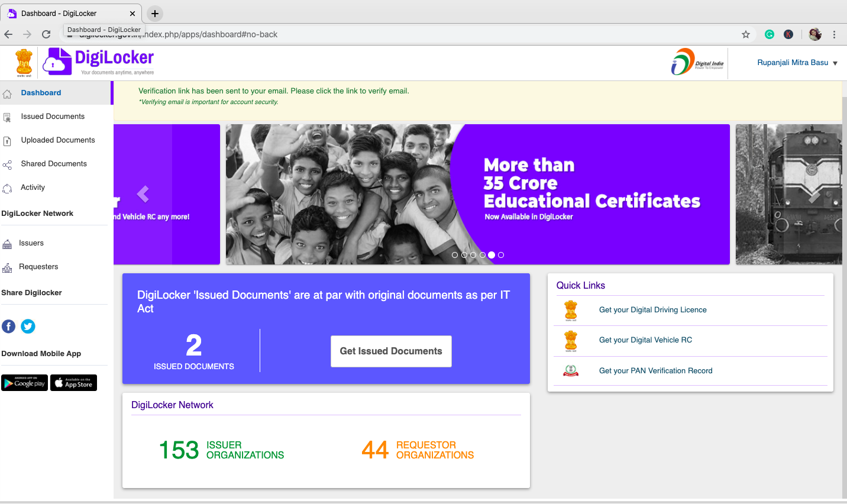Share DigiLocker on Facebook
Screen dimensions: 847x504
(9, 327)
